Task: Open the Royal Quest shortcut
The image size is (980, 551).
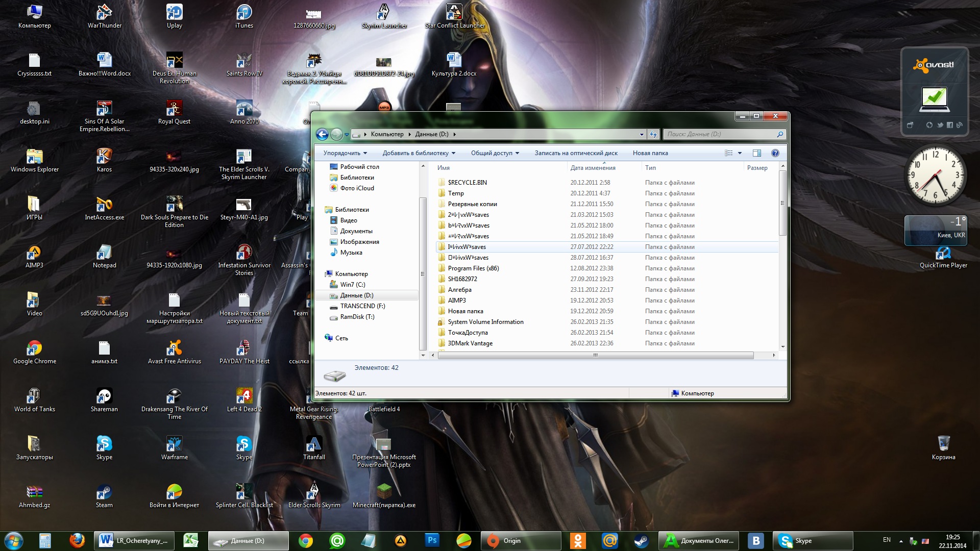Action: [174, 112]
